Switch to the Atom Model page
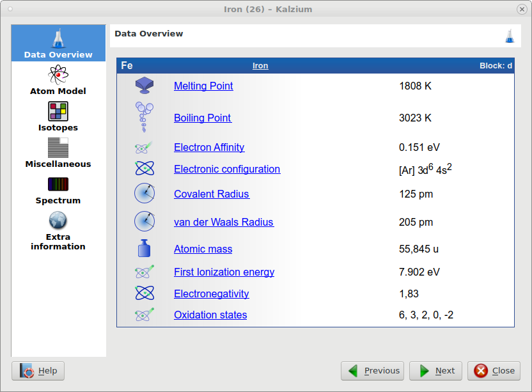532x392 pixels. [58, 80]
